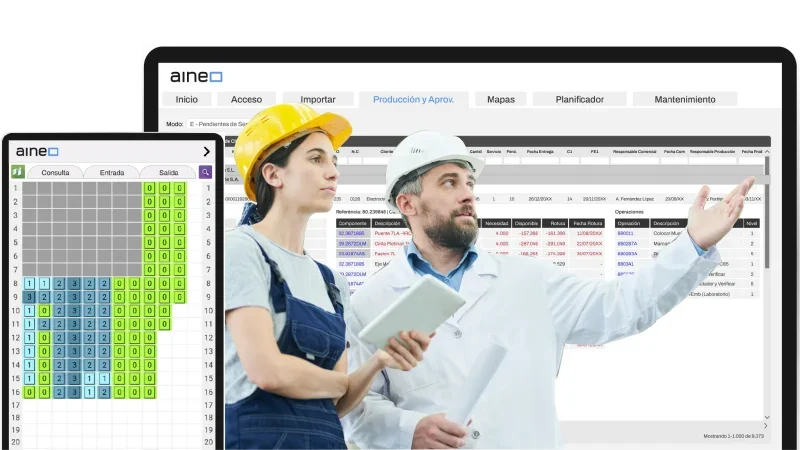Open the Modo dropdown showing E - Pendientes

(217, 124)
